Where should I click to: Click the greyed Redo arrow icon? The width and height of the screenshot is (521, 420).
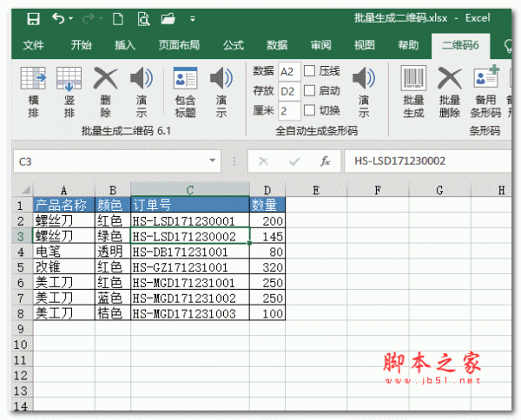pyautogui.click(x=88, y=18)
